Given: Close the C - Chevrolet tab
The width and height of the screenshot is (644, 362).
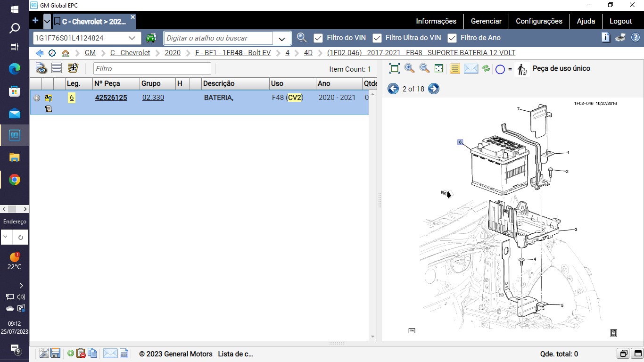Looking at the screenshot, I should point(132,17).
